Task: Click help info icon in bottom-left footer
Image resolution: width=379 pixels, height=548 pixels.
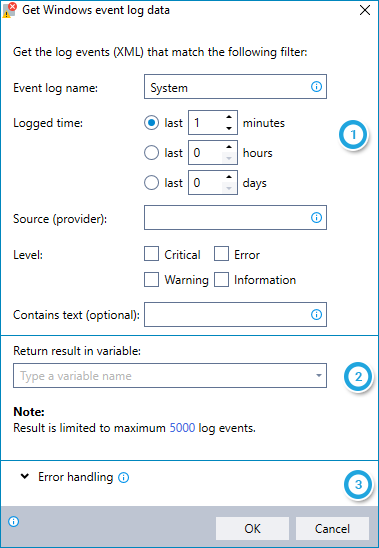Action: click(13, 522)
